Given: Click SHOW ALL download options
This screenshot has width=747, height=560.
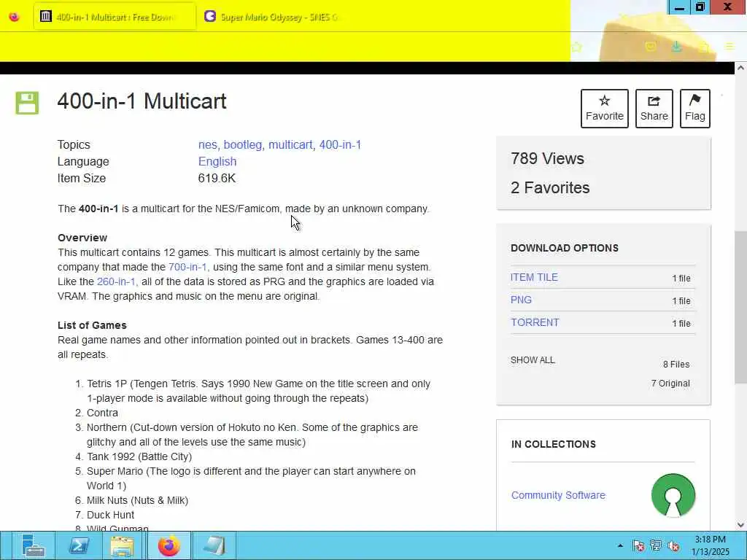Looking at the screenshot, I should (x=533, y=360).
